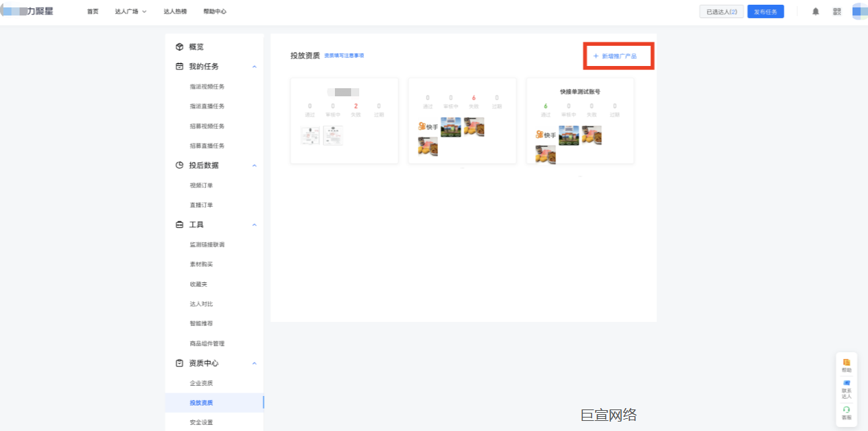868x431 pixels.
Task: Open the 资质填写注意事项 link
Action: pyautogui.click(x=344, y=55)
